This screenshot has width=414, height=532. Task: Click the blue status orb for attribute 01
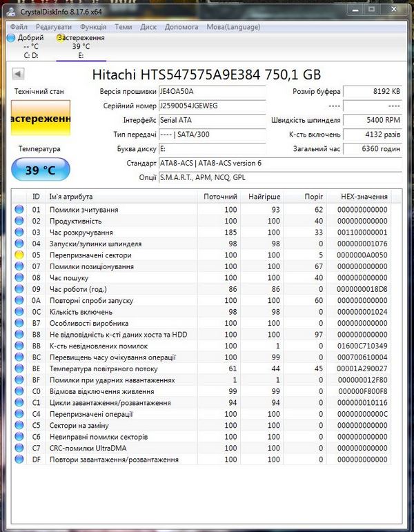click(19, 210)
